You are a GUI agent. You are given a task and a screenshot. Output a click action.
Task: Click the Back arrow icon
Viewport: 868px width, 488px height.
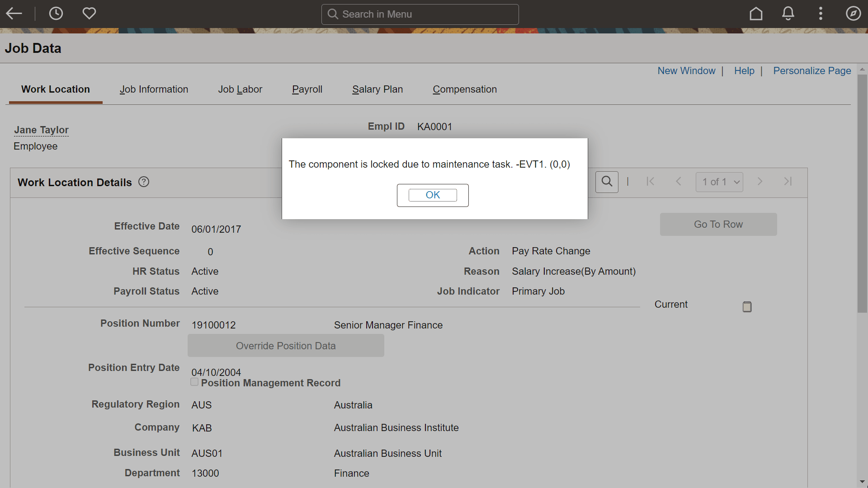(x=14, y=14)
